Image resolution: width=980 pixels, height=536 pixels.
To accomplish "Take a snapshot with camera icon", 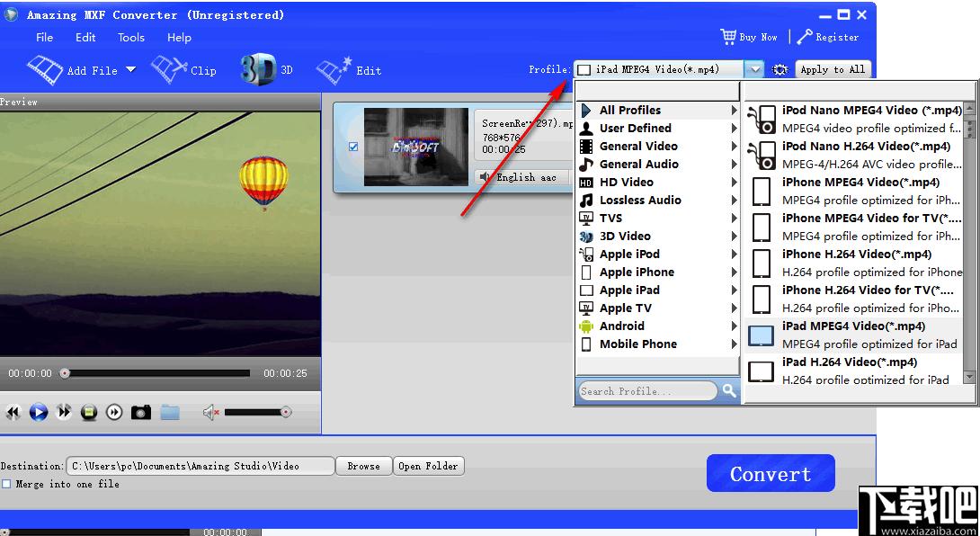I will coord(140,412).
